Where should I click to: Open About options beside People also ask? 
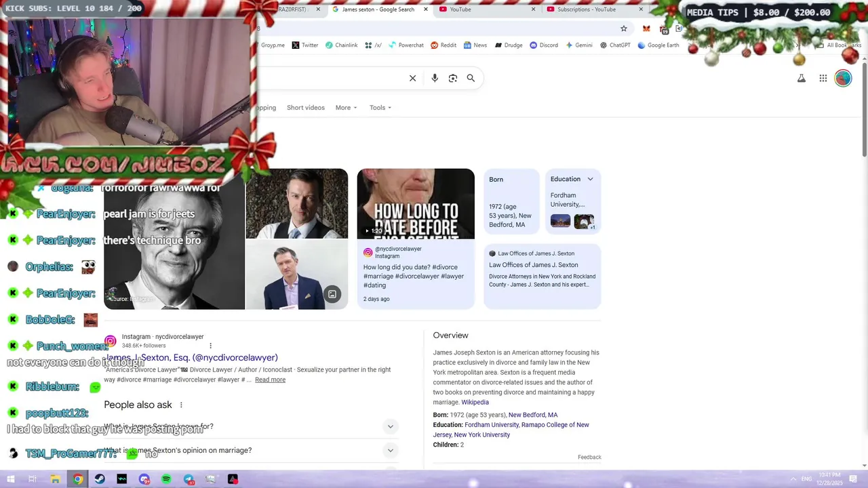(x=181, y=405)
